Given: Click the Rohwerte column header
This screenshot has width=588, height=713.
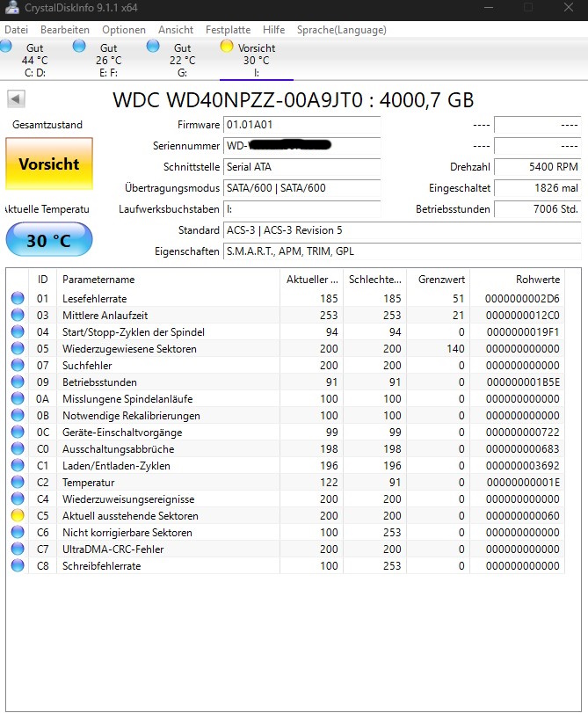Looking at the screenshot, I should (517, 280).
